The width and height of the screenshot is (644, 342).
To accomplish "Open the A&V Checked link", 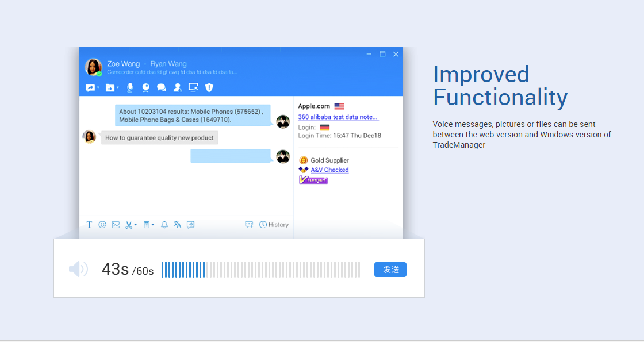I will [x=329, y=170].
